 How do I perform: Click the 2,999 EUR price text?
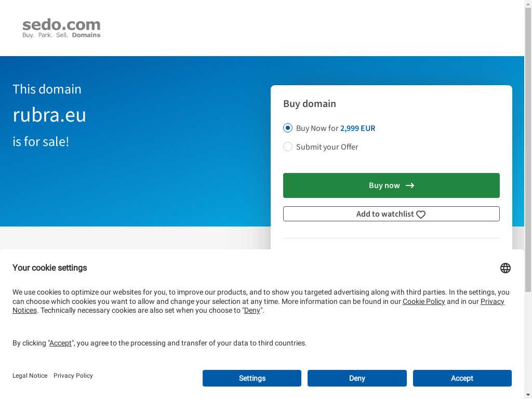[x=357, y=128]
